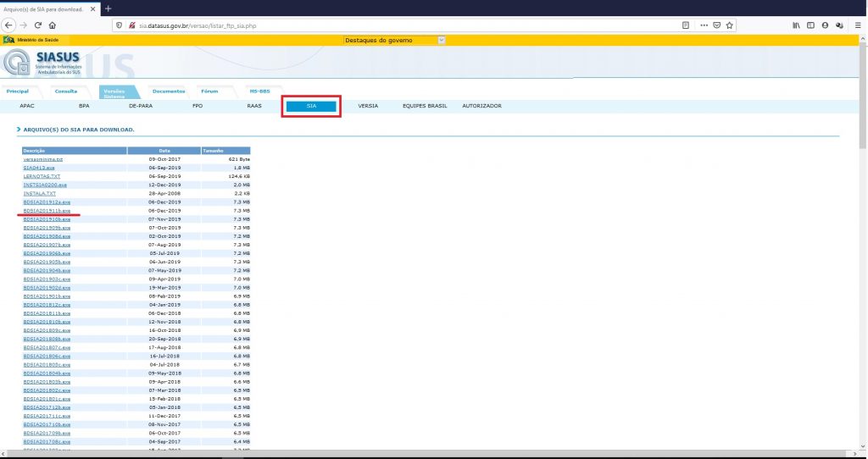Screen dimensions: 868x459
Task: Open the EQUIPES BRASIL submenu item
Action: pos(425,106)
